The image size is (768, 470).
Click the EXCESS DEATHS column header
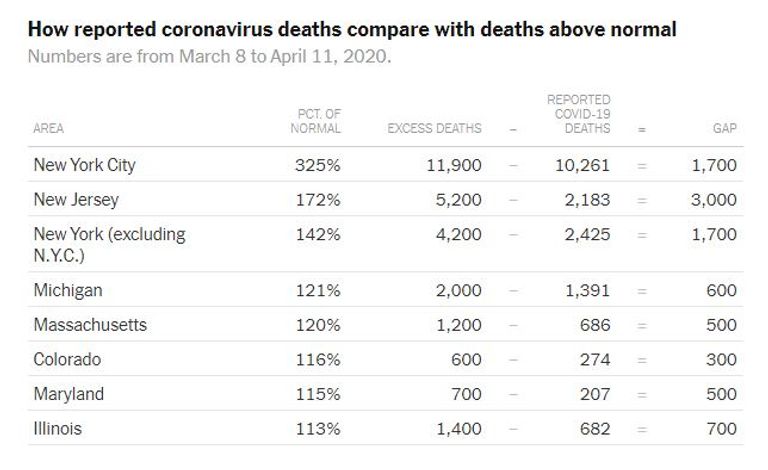coord(434,129)
